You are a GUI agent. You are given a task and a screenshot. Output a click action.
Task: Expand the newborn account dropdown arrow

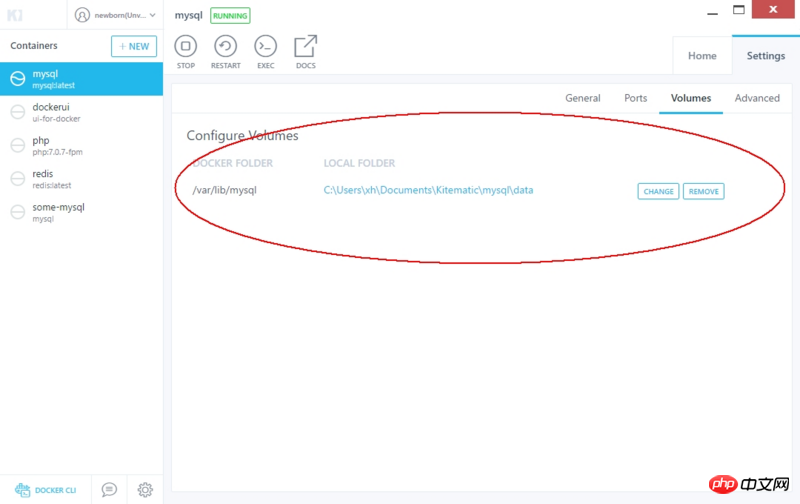coord(153,15)
